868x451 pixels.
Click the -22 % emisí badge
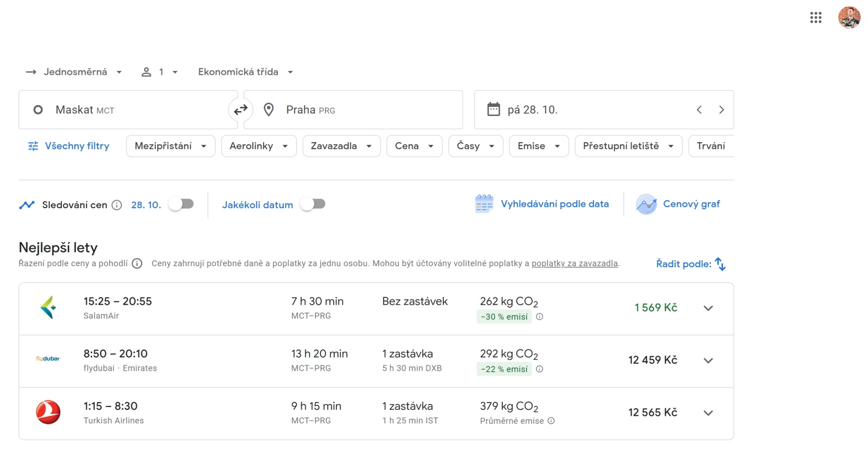504,369
